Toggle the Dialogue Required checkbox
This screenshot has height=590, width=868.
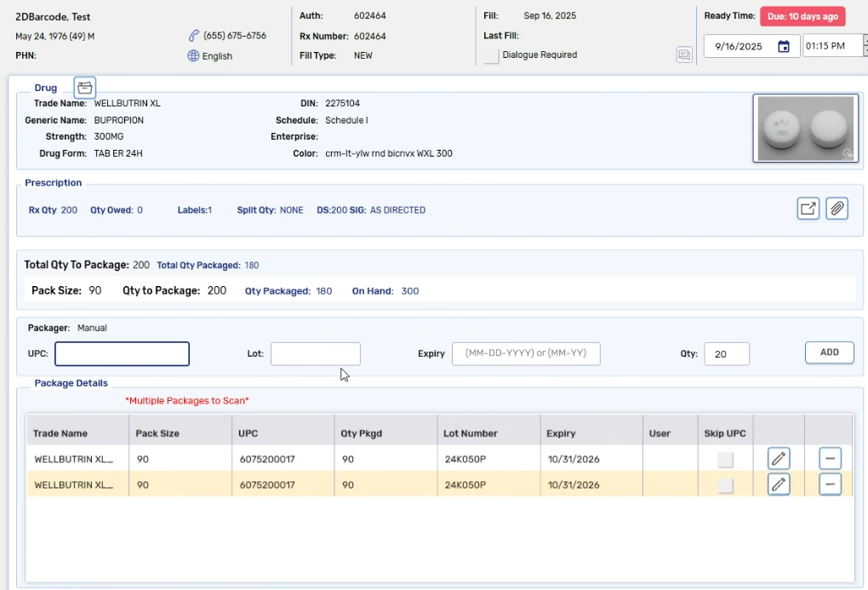(x=492, y=55)
